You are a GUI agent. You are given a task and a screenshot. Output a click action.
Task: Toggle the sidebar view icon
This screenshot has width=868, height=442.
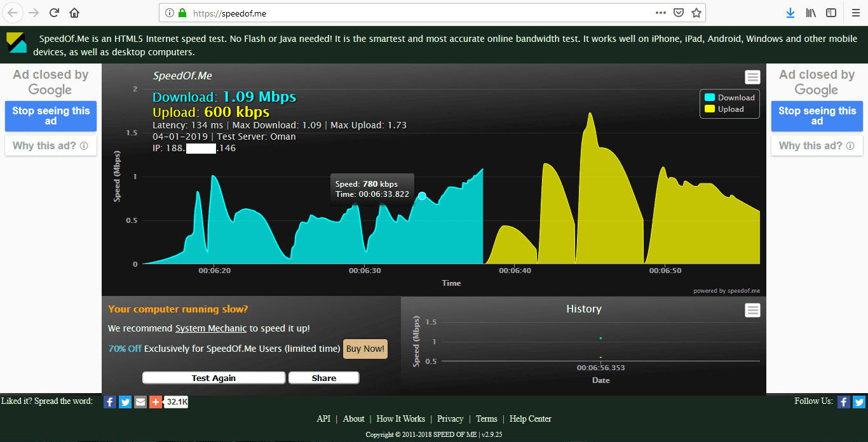point(831,13)
